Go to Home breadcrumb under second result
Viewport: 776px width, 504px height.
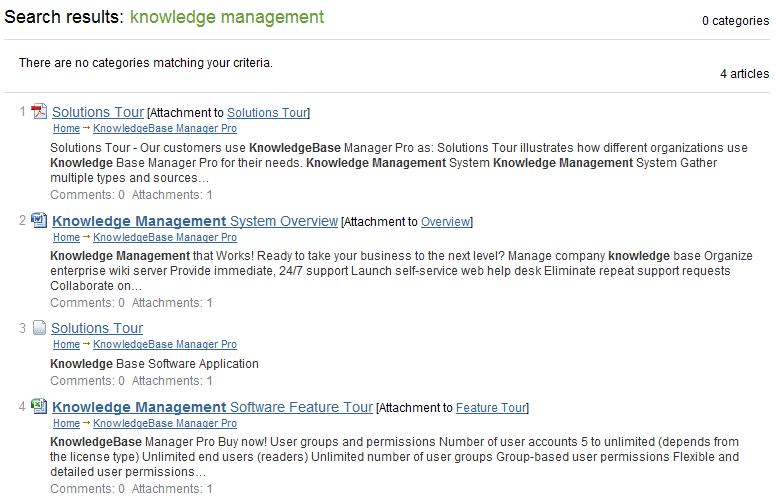click(66, 237)
